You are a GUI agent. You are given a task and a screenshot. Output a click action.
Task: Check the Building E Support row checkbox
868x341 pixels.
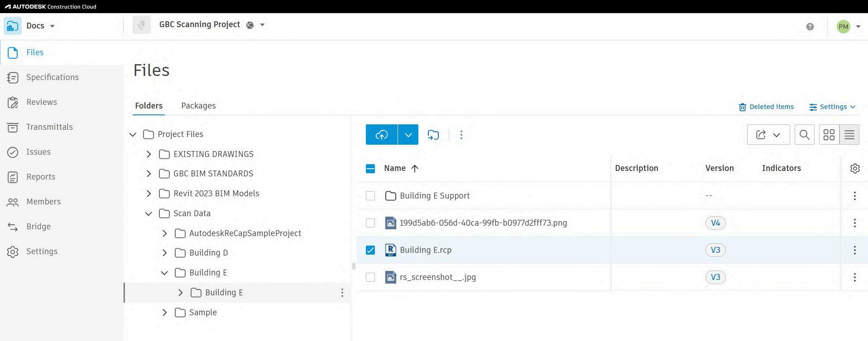(370, 196)
